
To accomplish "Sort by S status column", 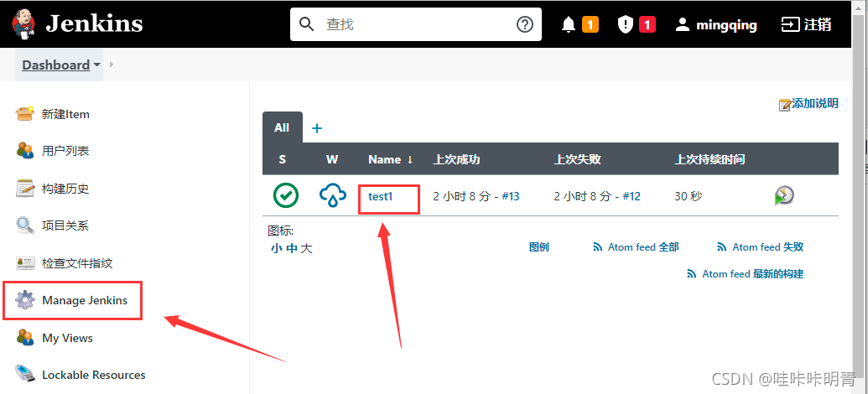I will point(283,159).
